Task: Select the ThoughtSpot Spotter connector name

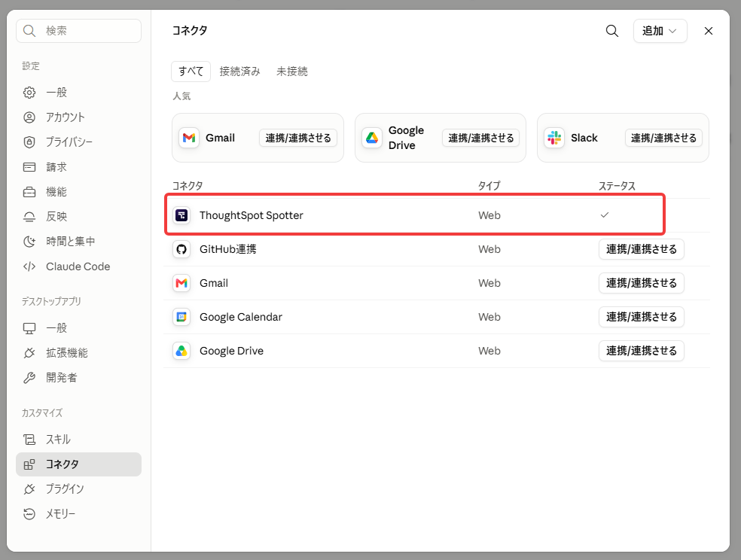Action: click(251, 215)
